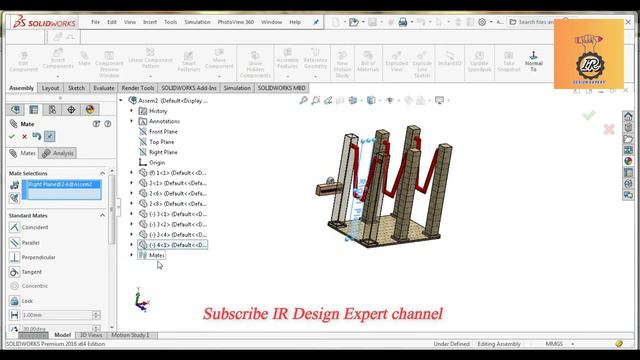Image resolution: width=640 pixels, height=360 pixels.
Task: Collapse the Assem2 root node
Action: point(121,100)
